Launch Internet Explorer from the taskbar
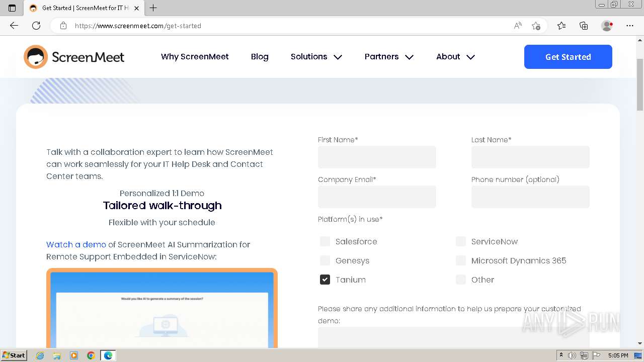The image size is (644, 362). pos(40,355)
